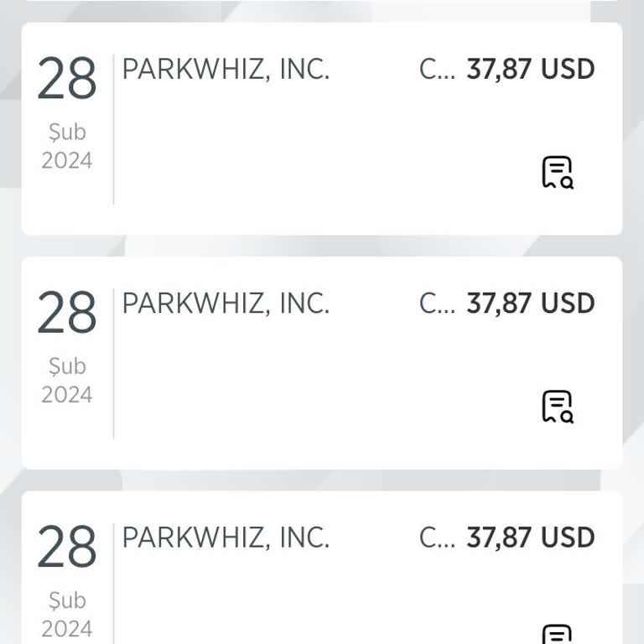
Task: Click the day number 28 in top card
Action: coord(67,80)
